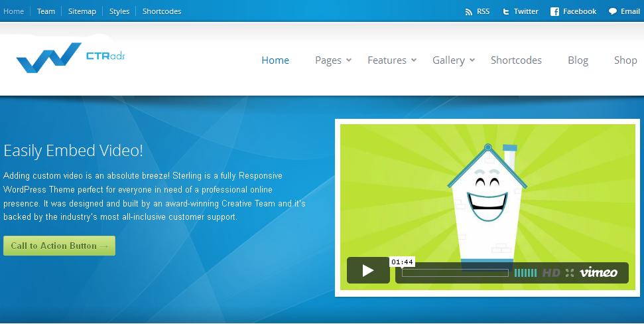Click the RSS feed icon
The width and height of the screenshot is (644, 324).
[469, 12]
